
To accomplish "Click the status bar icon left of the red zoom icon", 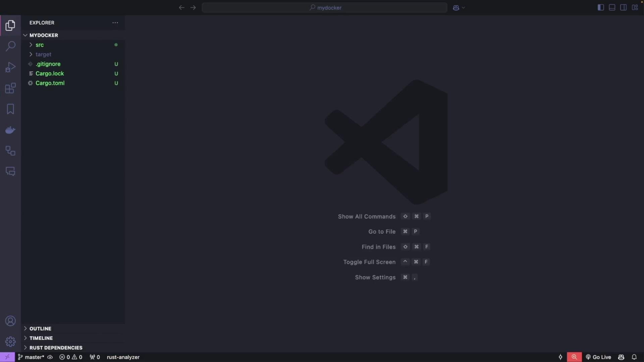I will (560, 357).
